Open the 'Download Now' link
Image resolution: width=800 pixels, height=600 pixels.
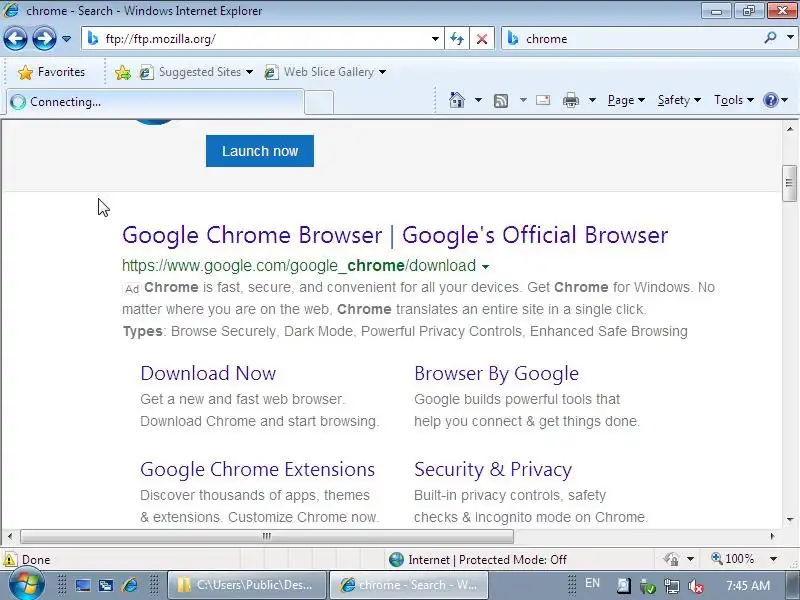tap(208, 373)
